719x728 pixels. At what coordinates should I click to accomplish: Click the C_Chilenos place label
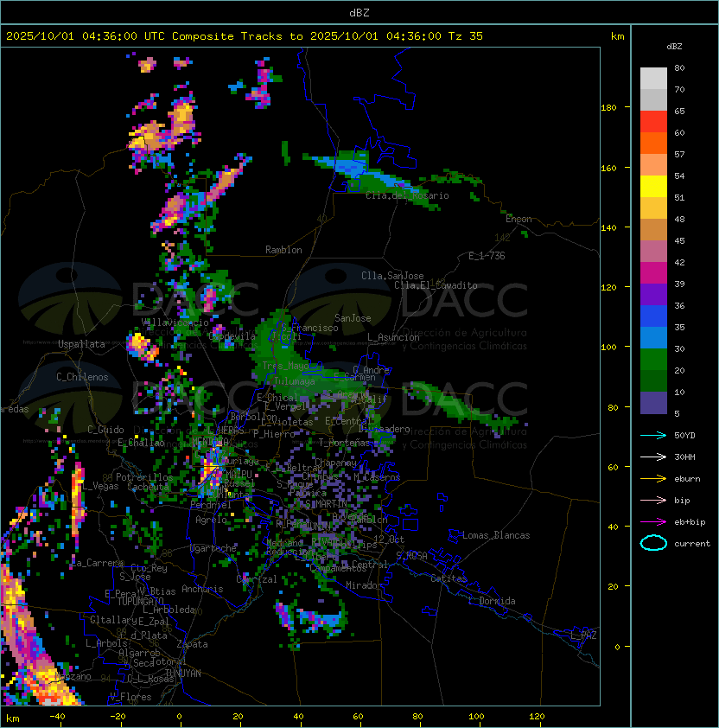(x=82, y=377)
